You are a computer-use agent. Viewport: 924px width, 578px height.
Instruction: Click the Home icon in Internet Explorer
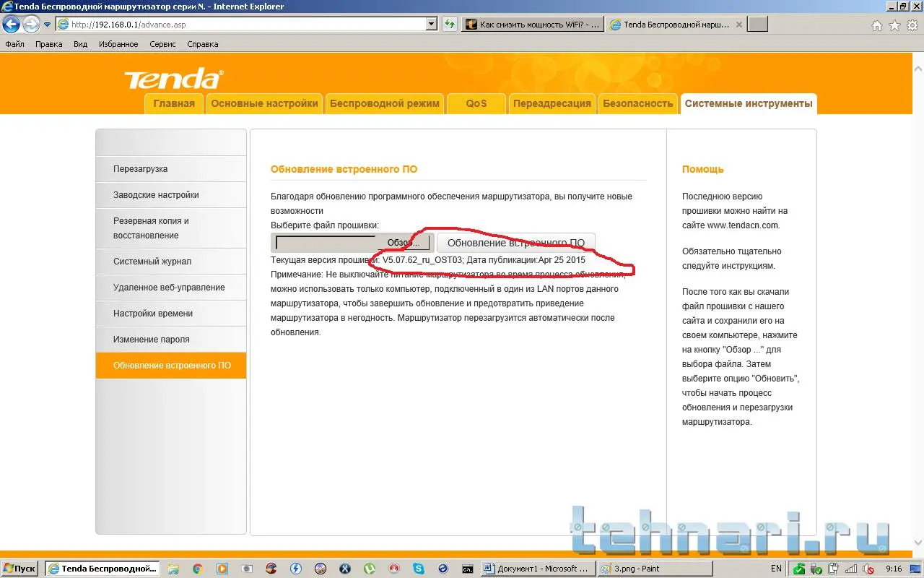pyautogui.click(x=877, y=25)
